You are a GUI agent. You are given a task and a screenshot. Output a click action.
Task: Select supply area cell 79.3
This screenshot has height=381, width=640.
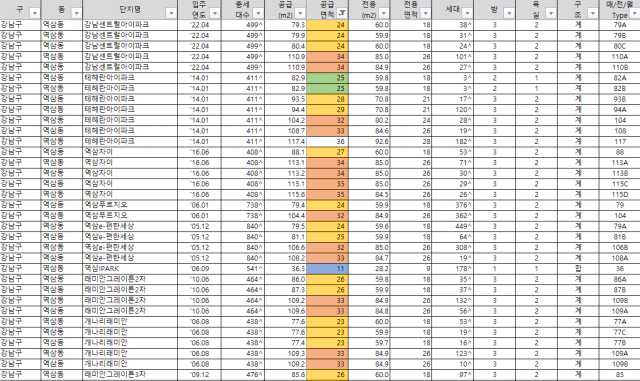click(285, 25)
